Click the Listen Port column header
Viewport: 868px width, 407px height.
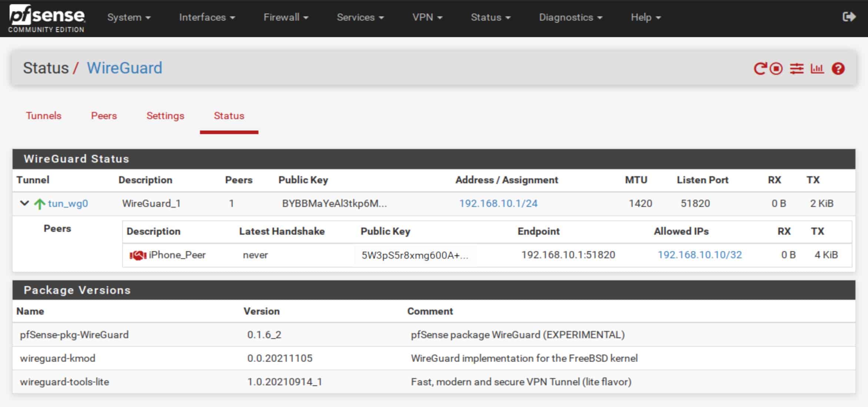pyautogui.click(x=702, y=180)
